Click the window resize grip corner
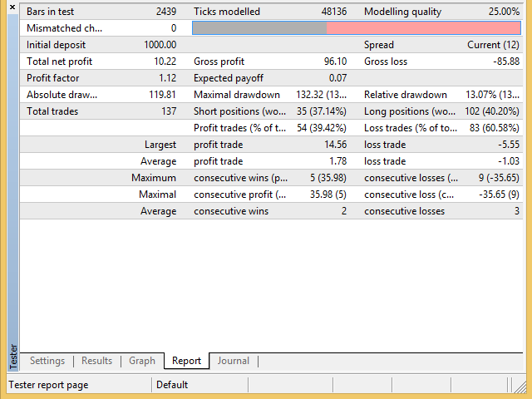532x399 pixels. (525, 392)
